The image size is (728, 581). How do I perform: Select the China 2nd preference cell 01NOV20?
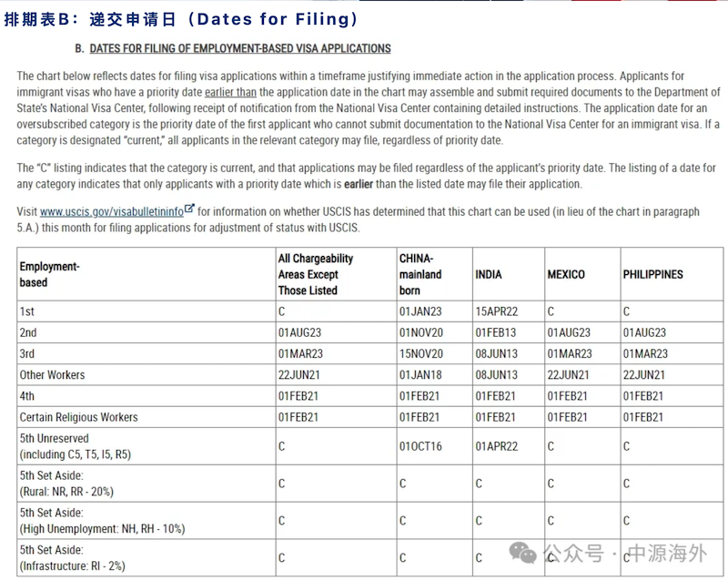421,332
